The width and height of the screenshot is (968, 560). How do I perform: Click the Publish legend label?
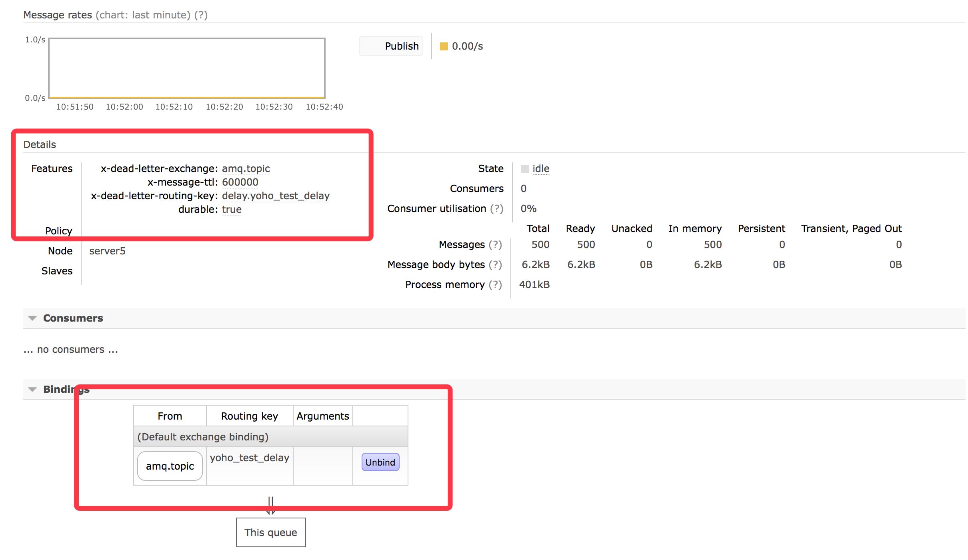point(401,46)
